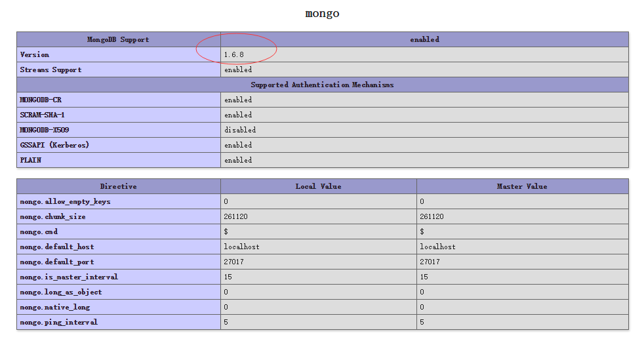Select the circled version number 1.6.8

pos(234,54)
